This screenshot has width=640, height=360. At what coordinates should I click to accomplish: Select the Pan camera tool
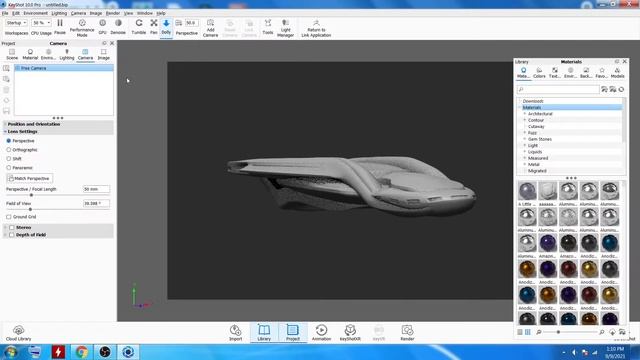coord(153,27)
